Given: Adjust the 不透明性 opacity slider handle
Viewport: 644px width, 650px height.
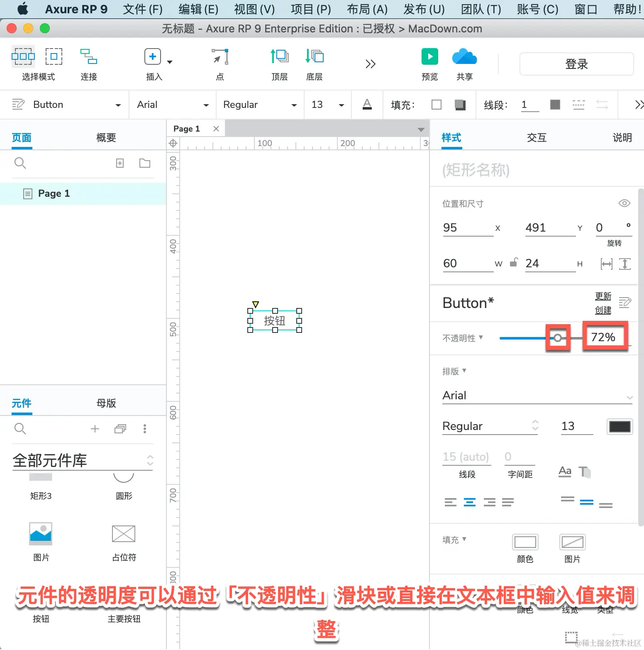Looking at the screenshot, I should tap(558, 338).
